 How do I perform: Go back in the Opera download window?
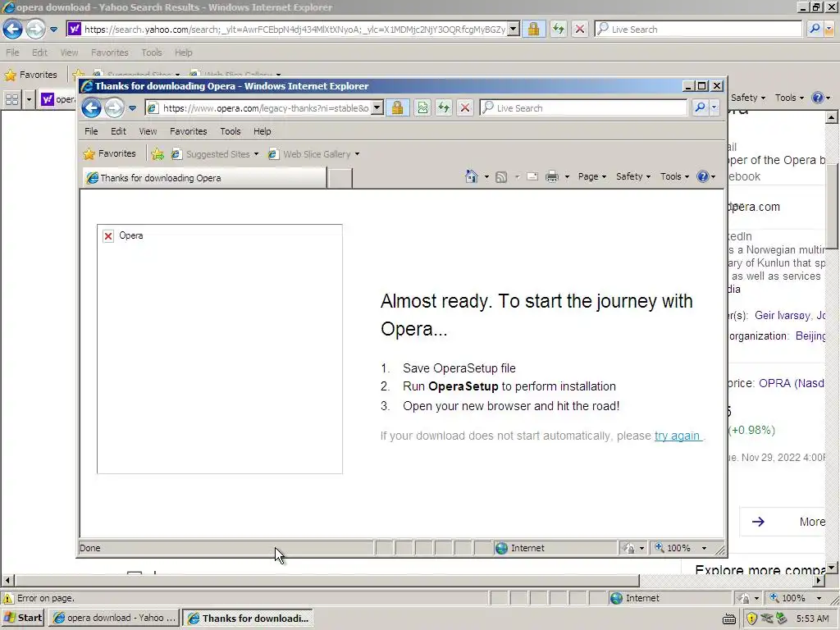[x=92, y=108]
